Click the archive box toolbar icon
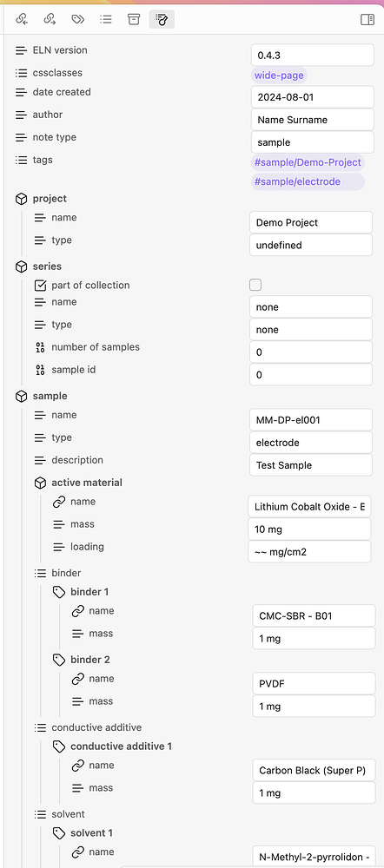Image resolution: width=384 pixels, height=868 pixels. pyautogui.click(x=134, y=19)
